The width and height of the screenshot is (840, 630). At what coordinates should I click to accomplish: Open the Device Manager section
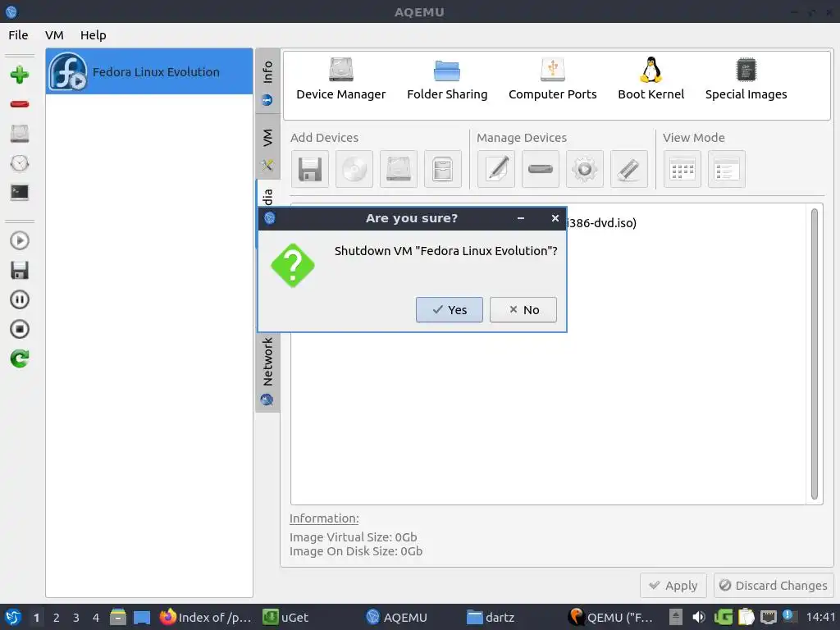[x=340, y=80]
